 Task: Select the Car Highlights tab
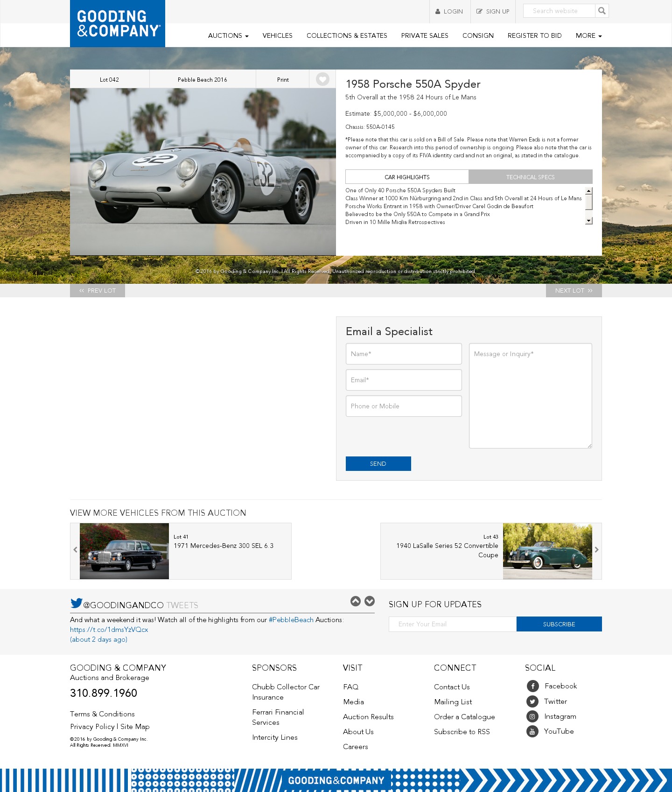click(x=407, y=177)
